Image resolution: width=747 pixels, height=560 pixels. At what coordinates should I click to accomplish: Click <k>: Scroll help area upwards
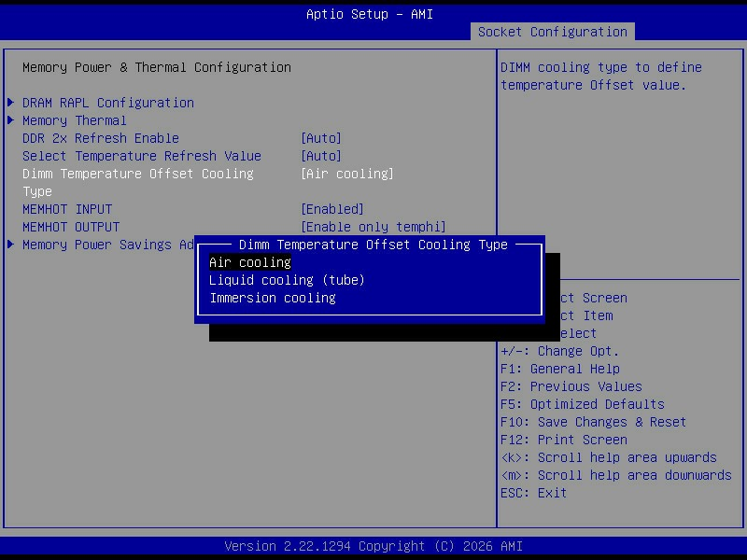pos(609,457)
